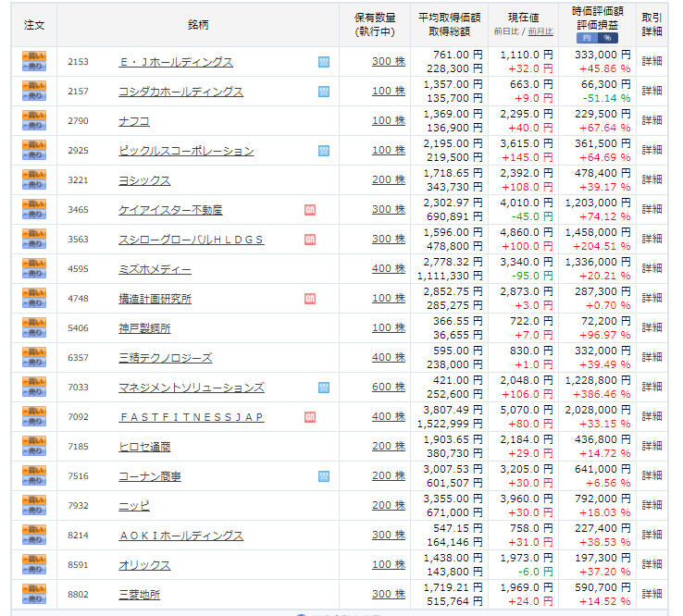
Task: Open 詳細 for the ナフコ row
Action: tap(652, 120)
